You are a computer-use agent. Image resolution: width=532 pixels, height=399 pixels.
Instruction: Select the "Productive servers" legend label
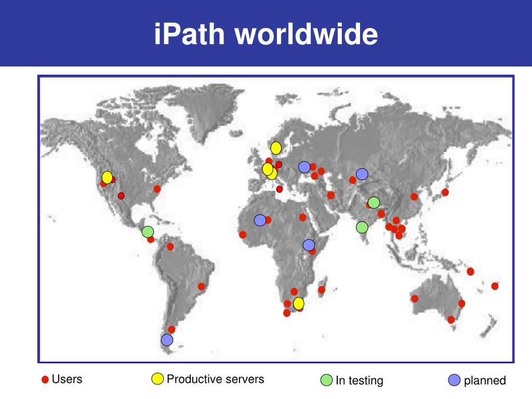click(216, 379)
